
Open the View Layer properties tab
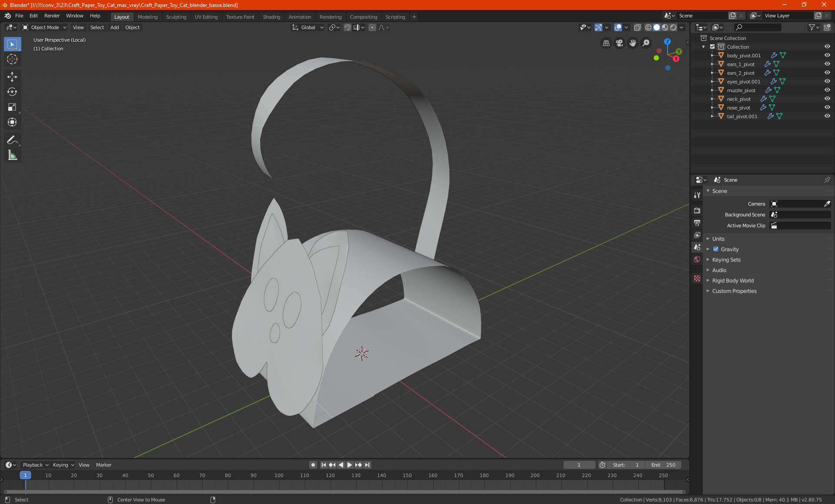coord(697,235)
